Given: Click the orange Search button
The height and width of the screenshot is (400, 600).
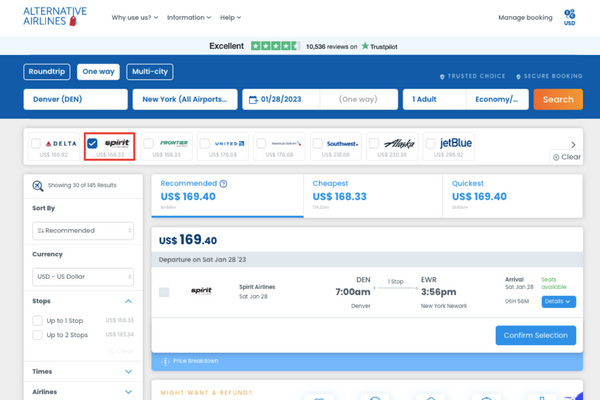Looking at the screenshot, I should click(558, 100).
